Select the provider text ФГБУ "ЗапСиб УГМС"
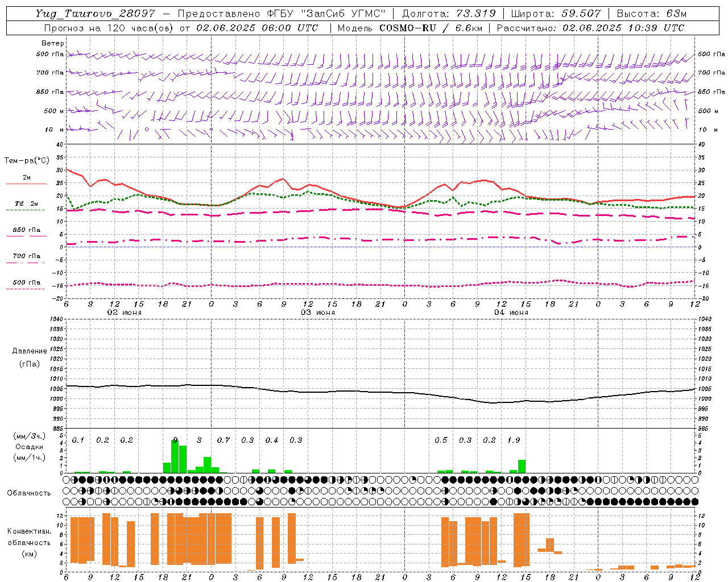This screenshot has height=582, width=728. coord(325,14)
